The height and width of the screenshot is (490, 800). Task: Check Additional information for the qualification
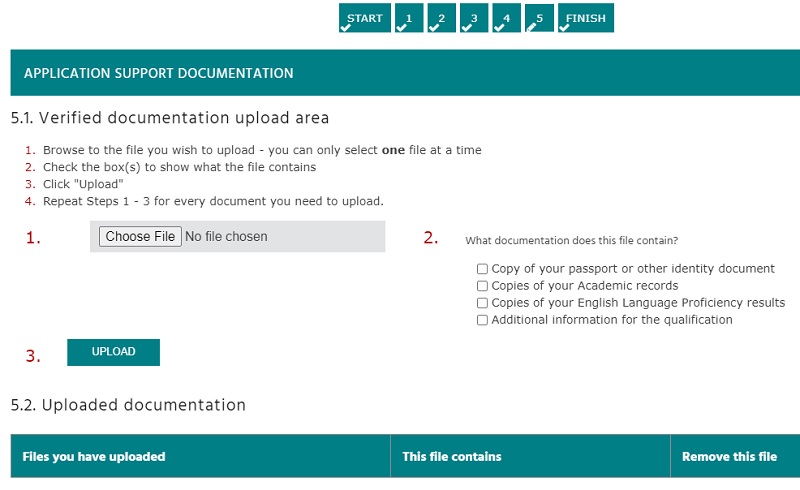pyautogui.click(x=483, y=320)
